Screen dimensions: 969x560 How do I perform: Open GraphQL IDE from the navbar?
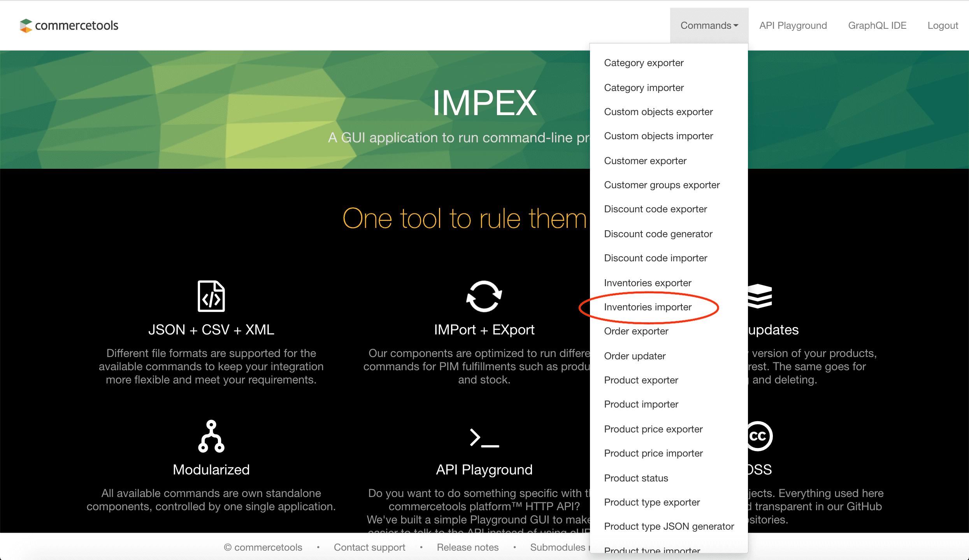click(x=877, y=26)
